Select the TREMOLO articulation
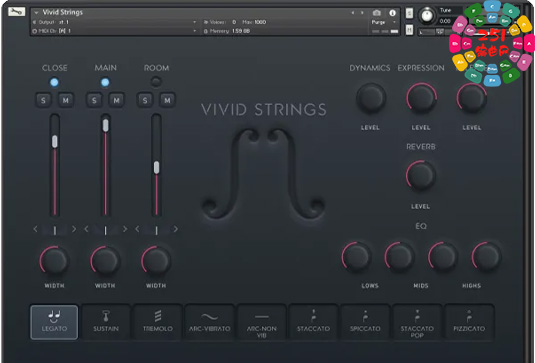 (x=158, y=322)
